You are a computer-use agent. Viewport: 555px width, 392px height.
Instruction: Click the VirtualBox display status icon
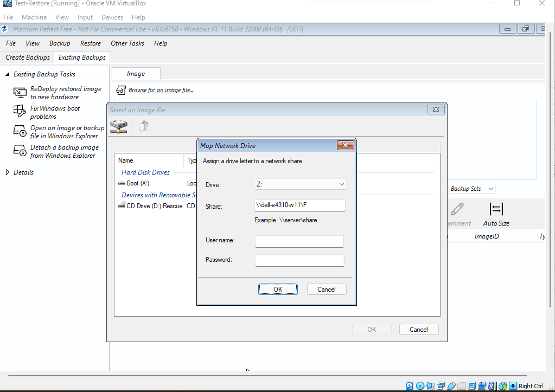point(472,385)
